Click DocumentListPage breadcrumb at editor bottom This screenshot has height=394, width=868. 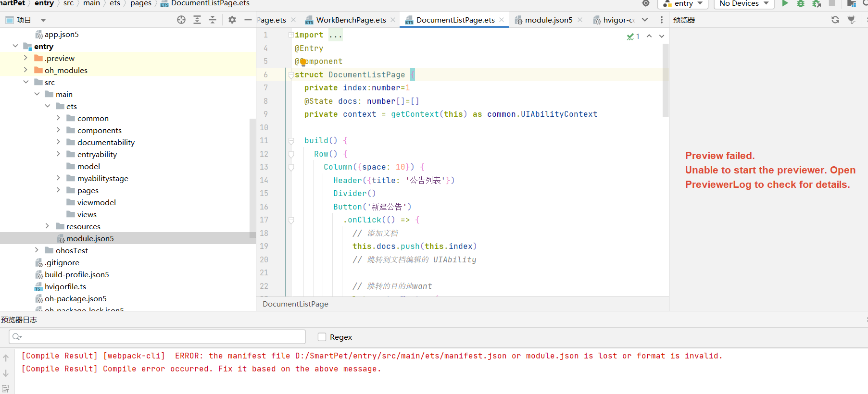(x=295, y=304)
